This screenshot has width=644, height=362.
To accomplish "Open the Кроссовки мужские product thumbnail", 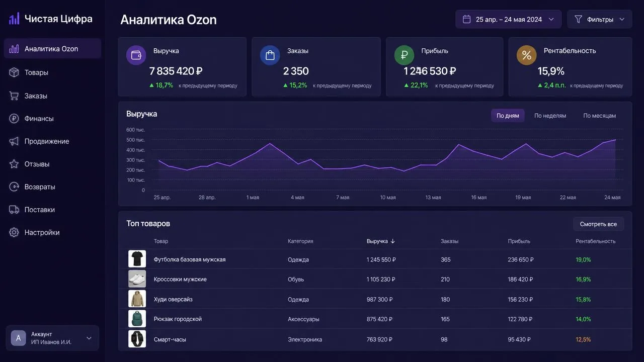I will tap(137, 279).
